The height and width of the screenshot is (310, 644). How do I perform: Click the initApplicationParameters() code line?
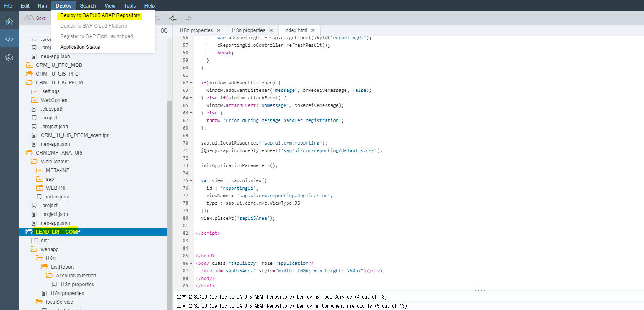239,165
